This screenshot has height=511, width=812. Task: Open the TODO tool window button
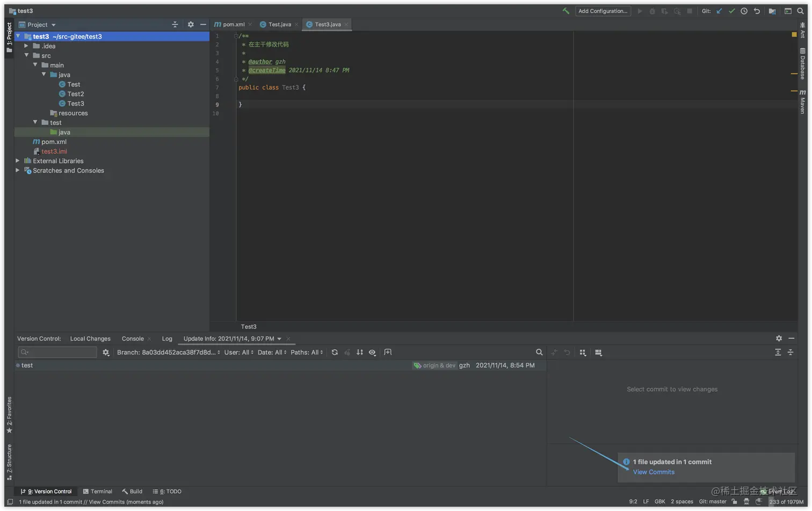[x=167, y=491]
